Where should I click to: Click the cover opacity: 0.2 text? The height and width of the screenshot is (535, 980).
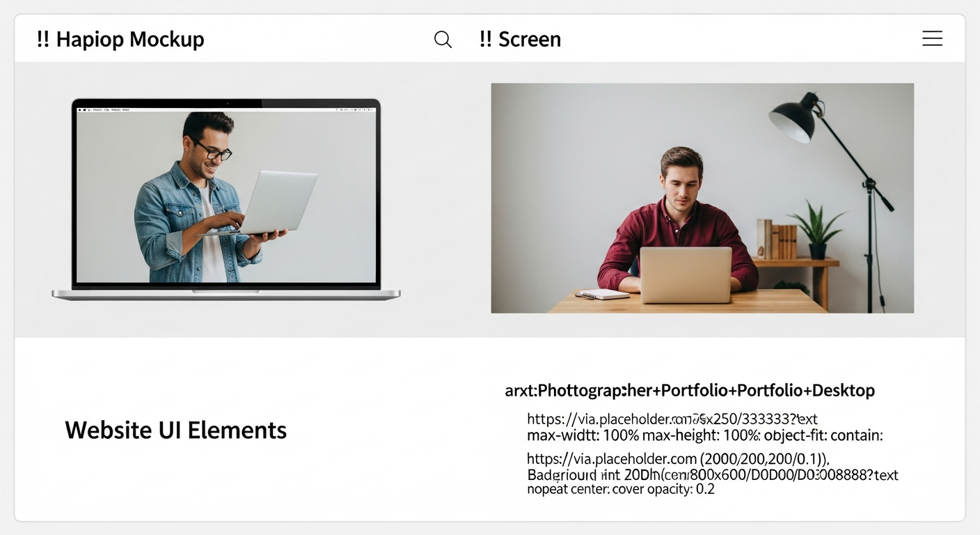(621, 490)
